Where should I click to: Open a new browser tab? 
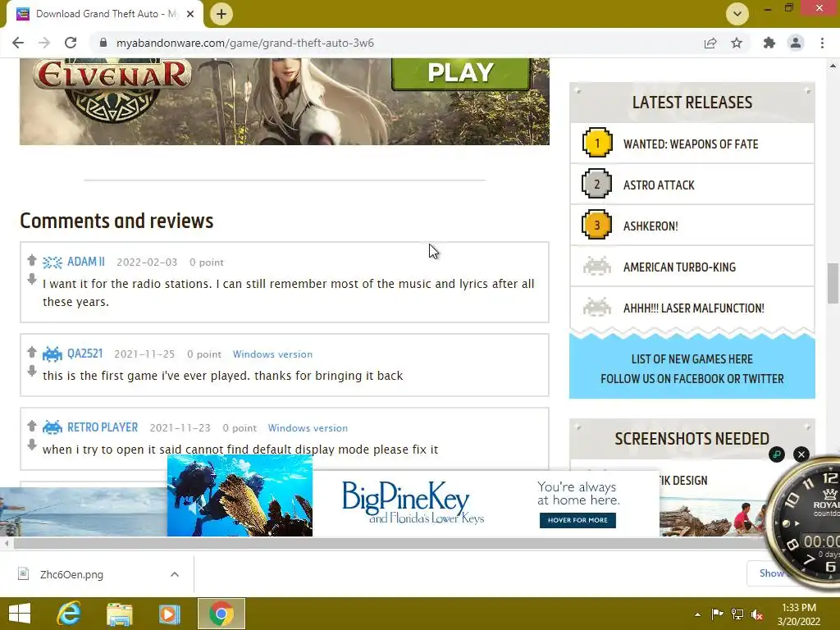tap(221, 14)
